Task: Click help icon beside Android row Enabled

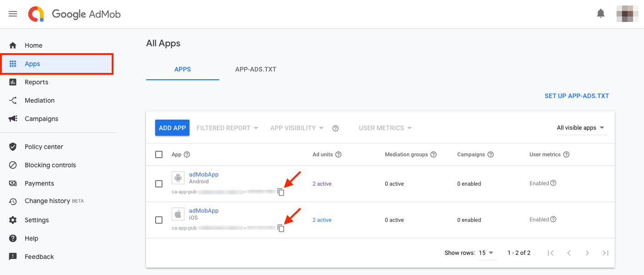Action: tap(553, 183)
